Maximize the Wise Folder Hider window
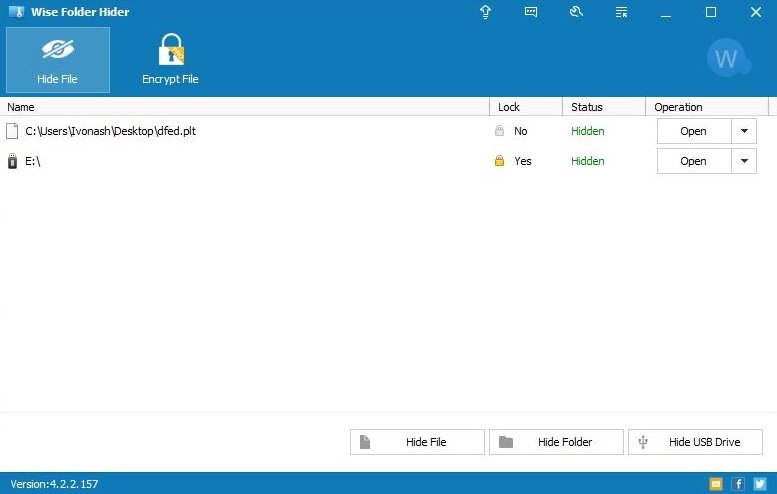 711,12
